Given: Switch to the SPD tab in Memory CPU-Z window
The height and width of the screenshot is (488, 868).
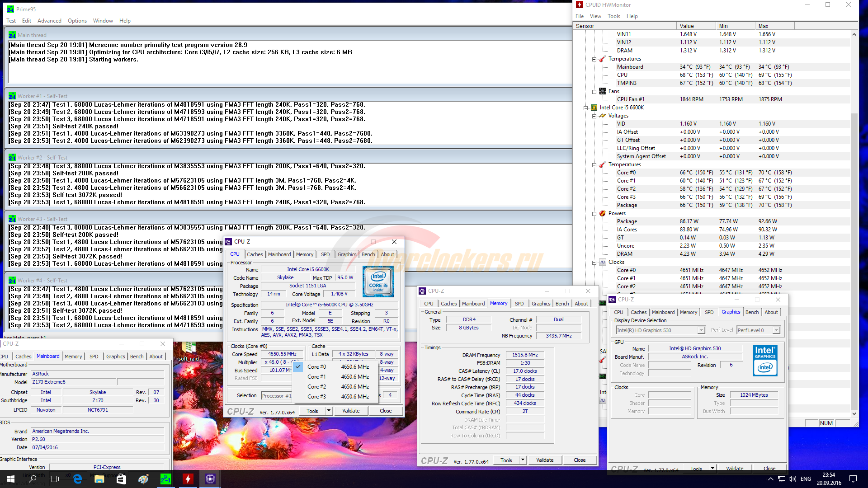Looking at the screenshot, I should coord(519,304).
